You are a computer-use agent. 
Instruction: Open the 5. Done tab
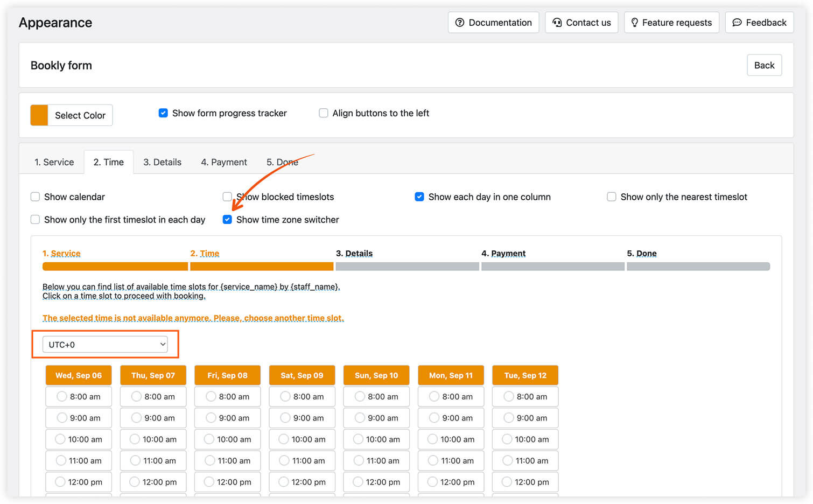coord(282,162)
